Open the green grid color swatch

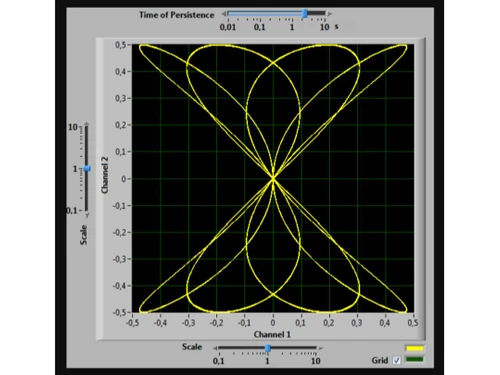[x=415, y=359]
